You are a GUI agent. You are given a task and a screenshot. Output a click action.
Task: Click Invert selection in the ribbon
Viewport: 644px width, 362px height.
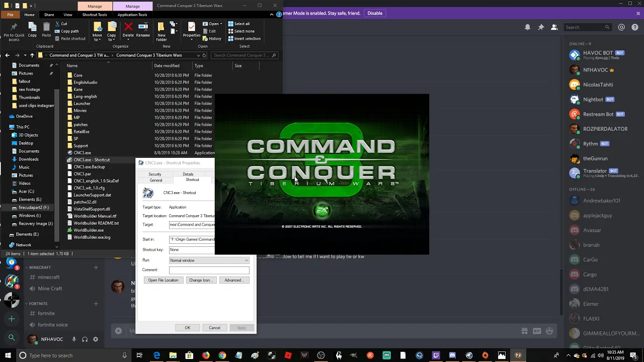coord(244,39)
